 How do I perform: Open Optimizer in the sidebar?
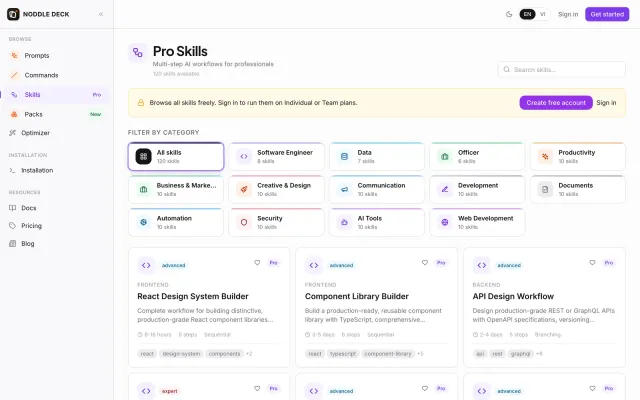[x=56, y=133]
